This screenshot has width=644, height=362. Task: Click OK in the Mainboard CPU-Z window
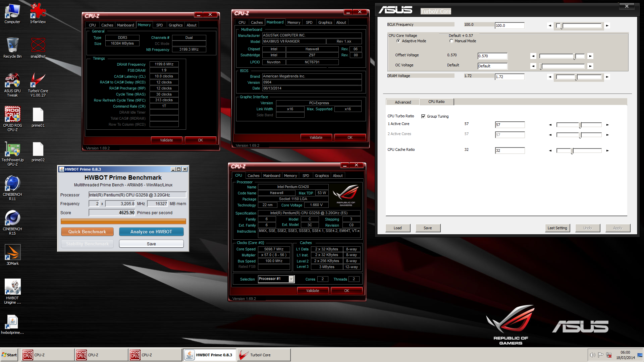pyautogui.click(x=350, y=137)
